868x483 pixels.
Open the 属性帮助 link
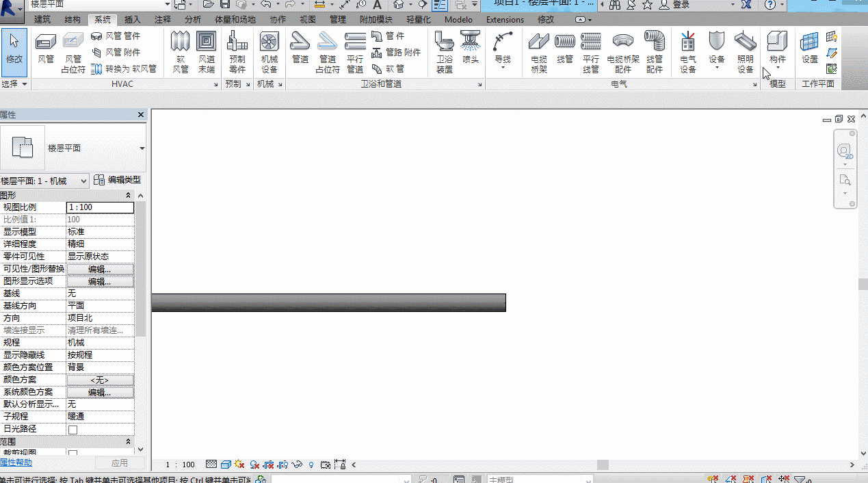(15, 463)
